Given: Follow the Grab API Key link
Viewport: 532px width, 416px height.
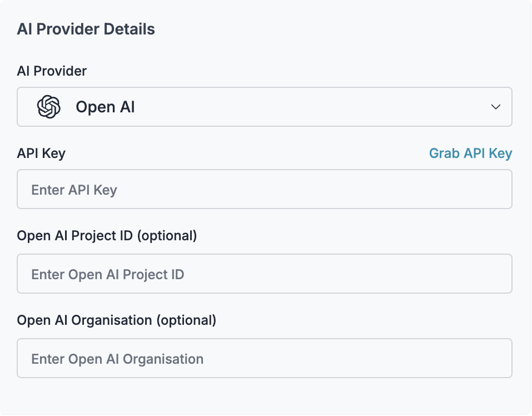Looking at the screenshot, I should coord(471,153).
